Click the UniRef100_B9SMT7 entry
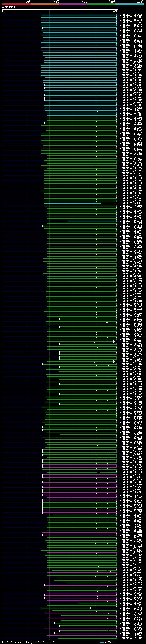 (x=131, y=25)
